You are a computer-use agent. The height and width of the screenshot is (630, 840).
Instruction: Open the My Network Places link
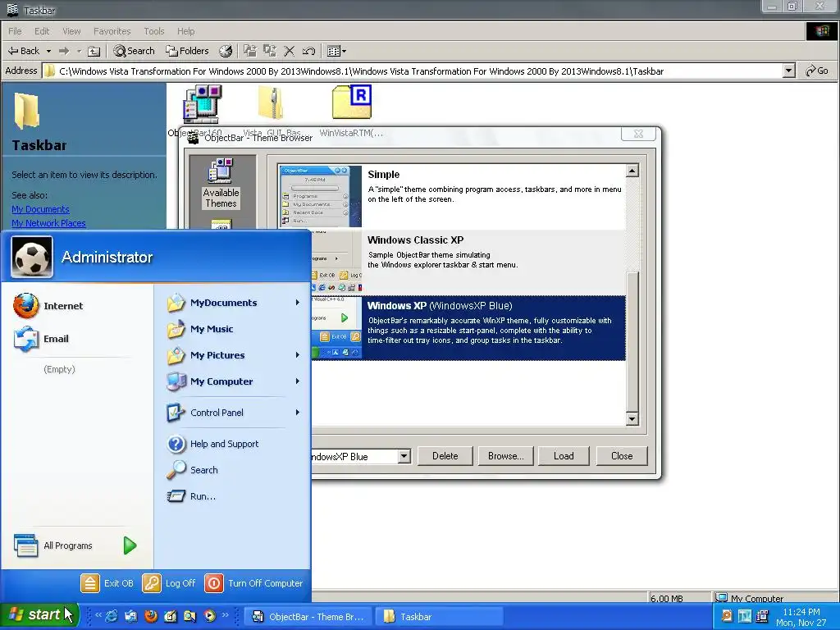[48, 223]
